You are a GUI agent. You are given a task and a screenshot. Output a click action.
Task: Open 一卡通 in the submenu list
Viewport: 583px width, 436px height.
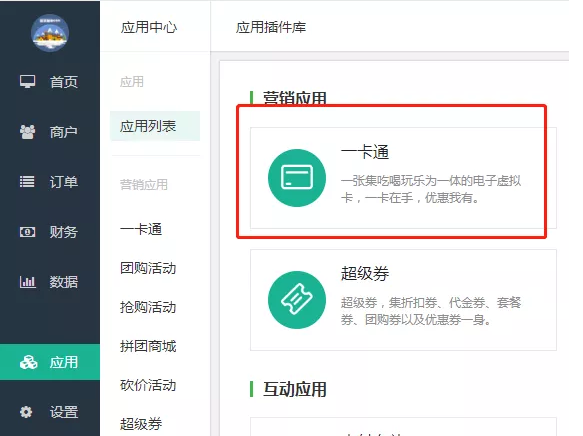pos(141,229)
